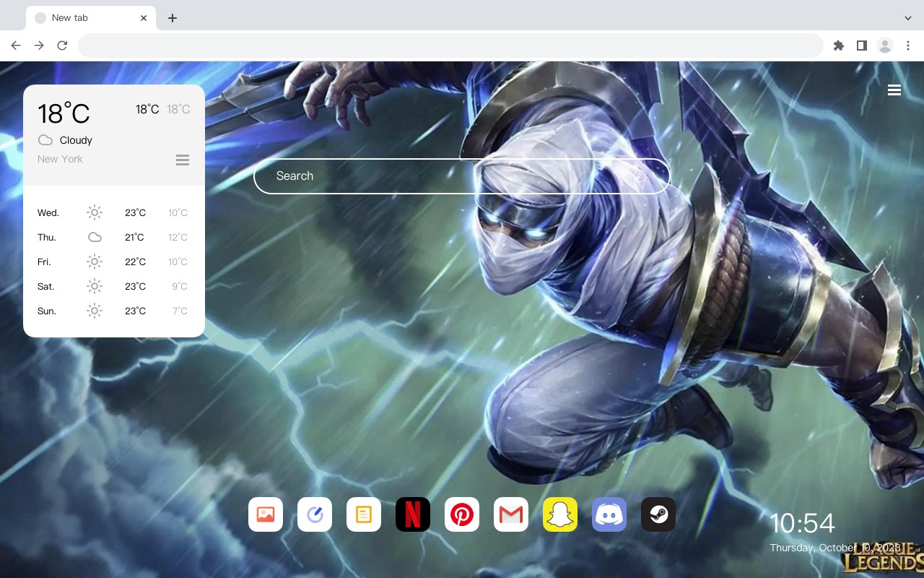Image resolution: width=924 pixels, height=578 pixels.
Task: Reload the current page
Action: 62,46
